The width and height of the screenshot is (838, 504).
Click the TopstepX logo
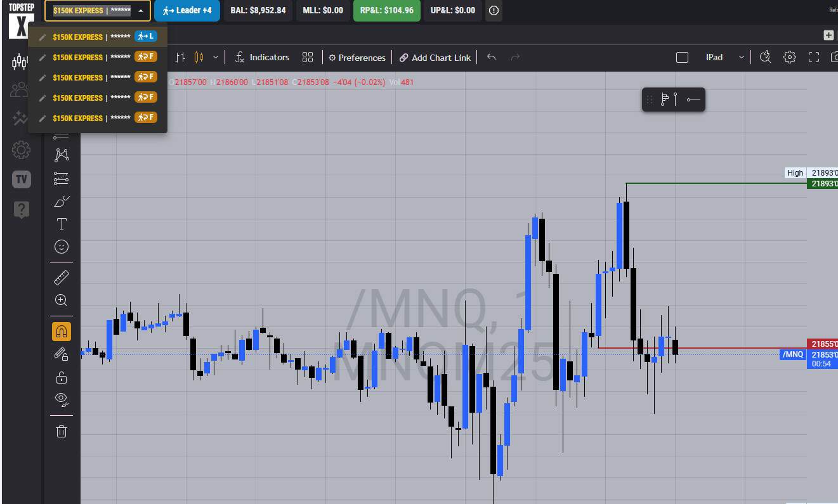pyautogui.click(x=21, y=21)
